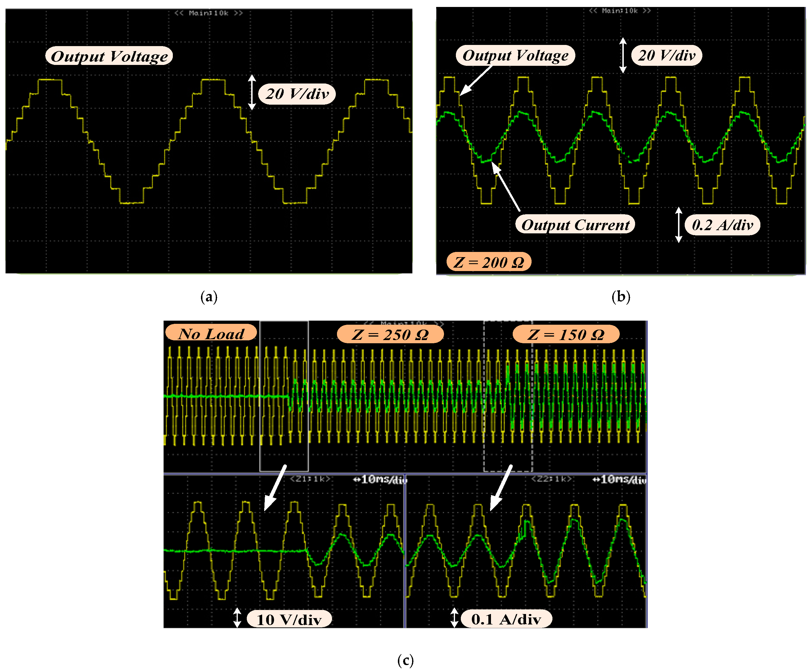Click the 0.1 A/div scale label
This screenshot has height=672, width=812.
pyautogui.click(x=506, y=619)
